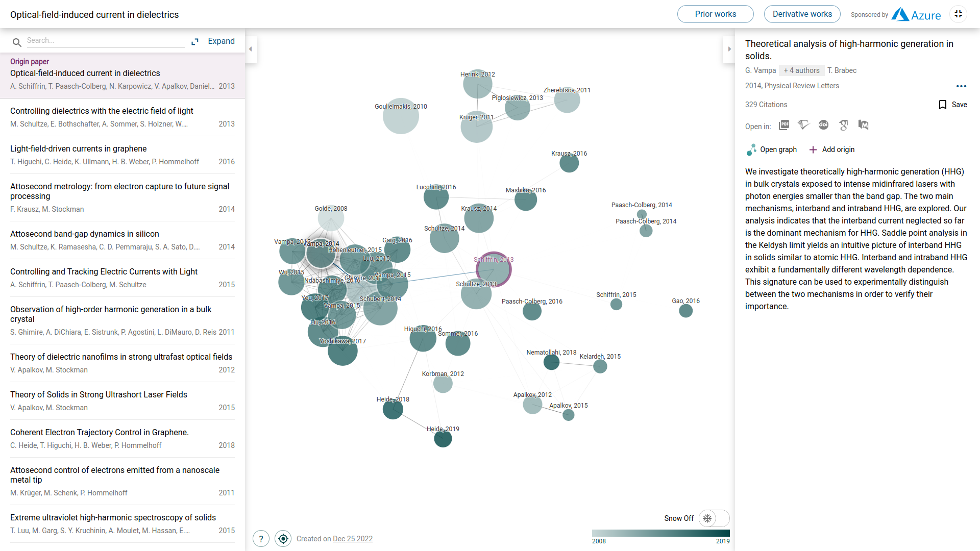Open paper in Mendeley-style last icon
Image resolution: width=980 pixels, height=551 pixels.
click(x=863, y=125)
